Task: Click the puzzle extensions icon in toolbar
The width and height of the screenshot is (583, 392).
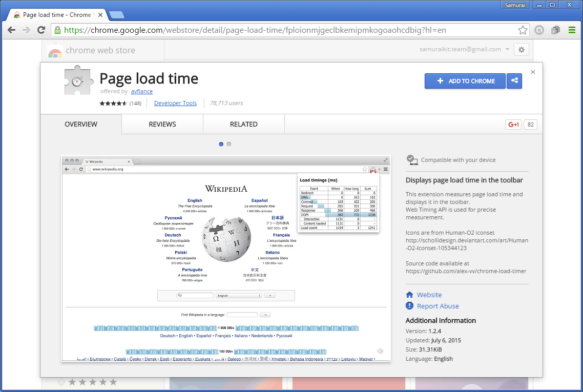Action: point(555,30)
